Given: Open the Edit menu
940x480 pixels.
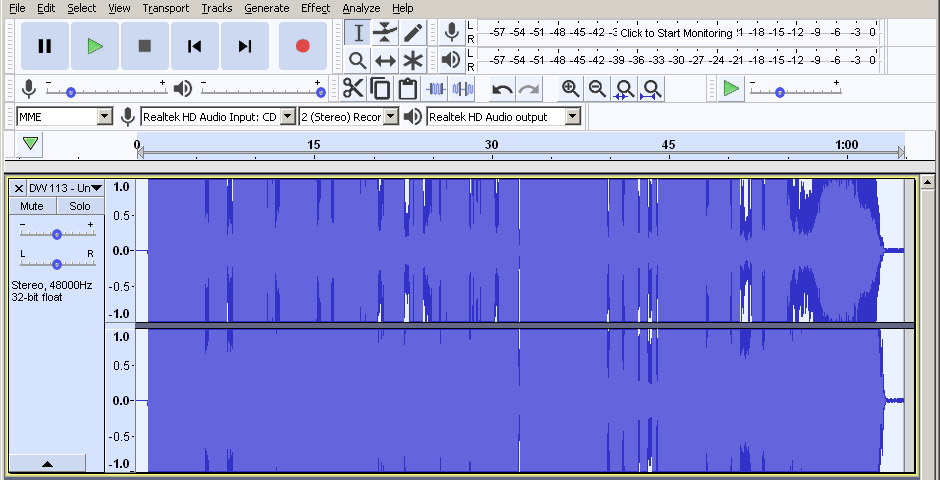Looking at the screenshot, I should 46,8.
